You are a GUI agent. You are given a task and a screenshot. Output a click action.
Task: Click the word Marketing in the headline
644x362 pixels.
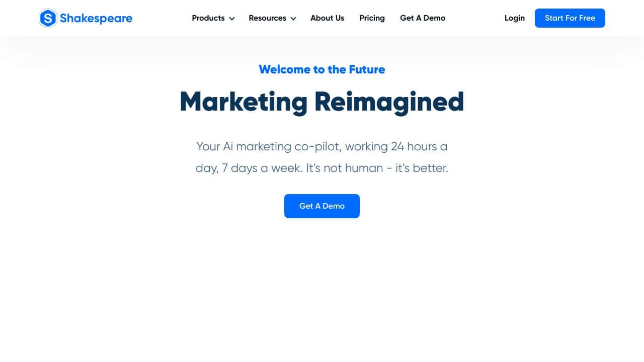244,102
